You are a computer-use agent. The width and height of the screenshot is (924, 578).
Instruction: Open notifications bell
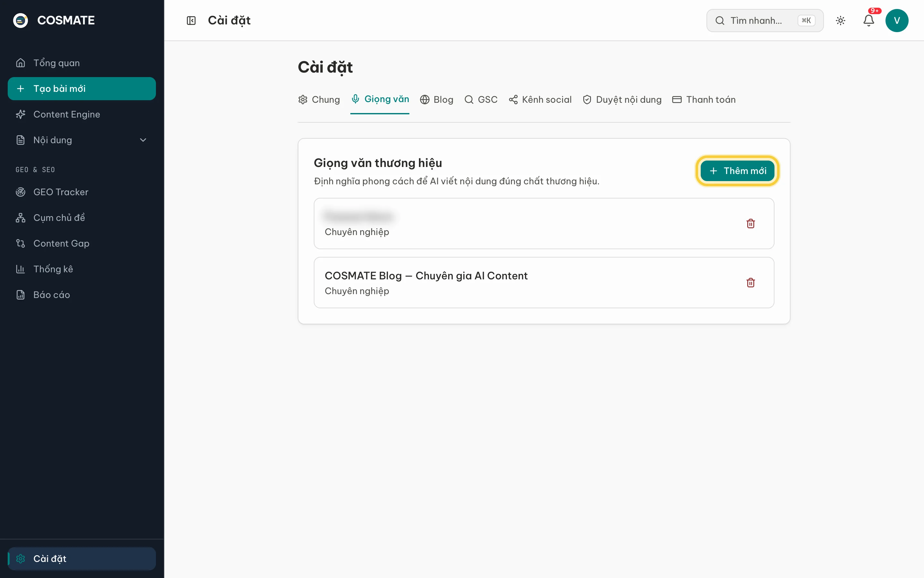[x=868, y=20]
